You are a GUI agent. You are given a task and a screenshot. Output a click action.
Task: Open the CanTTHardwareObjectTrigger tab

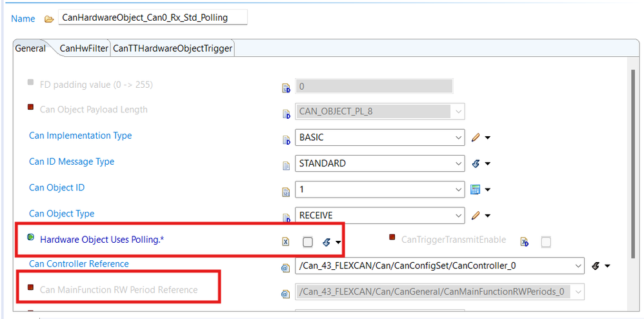(x=172, y=48)
